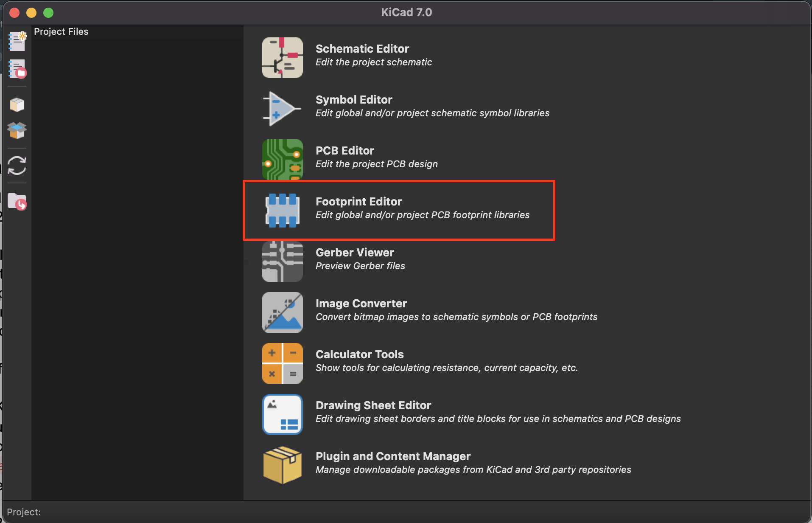
Task: Click 'Edit the project schematic' description
Action: pyautogui.click(x=374, y=62)
